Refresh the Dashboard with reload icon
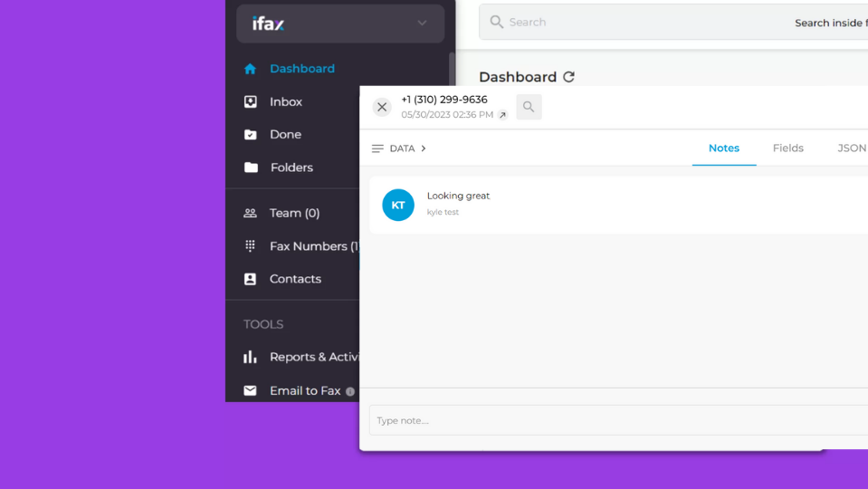This screenshot has height=489, width=868. pyautogui.click(x=568, y=77)
